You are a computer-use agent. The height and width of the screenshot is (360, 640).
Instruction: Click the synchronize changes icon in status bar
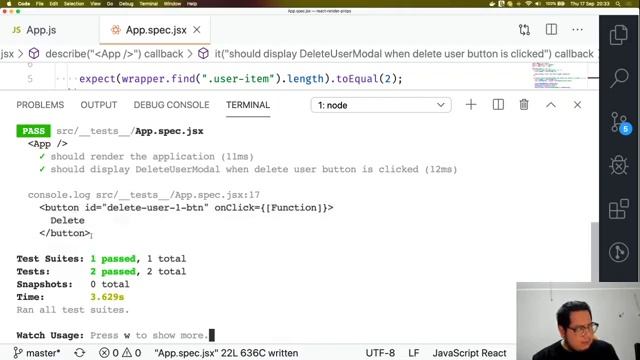(80, 353)
